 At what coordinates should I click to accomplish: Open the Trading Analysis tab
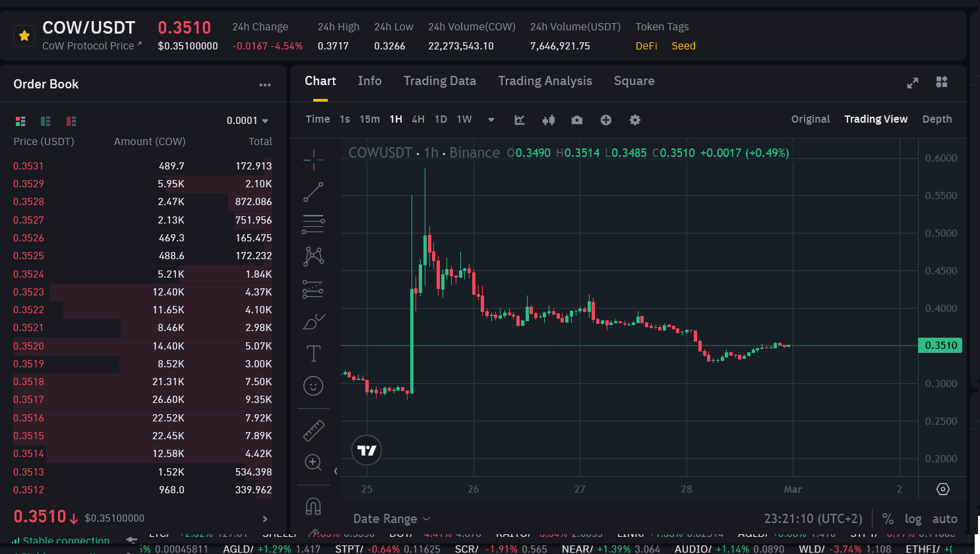545,81
